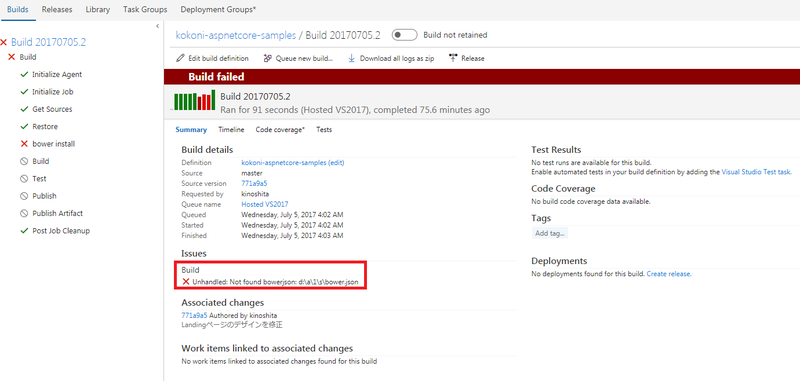
Task: Open the Visual Studio Test task link
Action: tap(756, 172)
